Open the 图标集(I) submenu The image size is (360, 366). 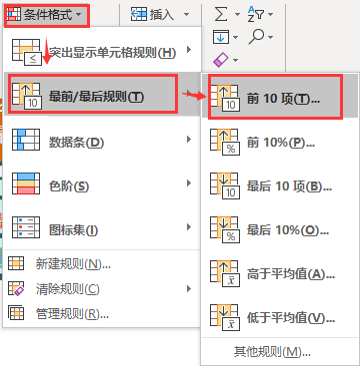(x=102, y=228)
